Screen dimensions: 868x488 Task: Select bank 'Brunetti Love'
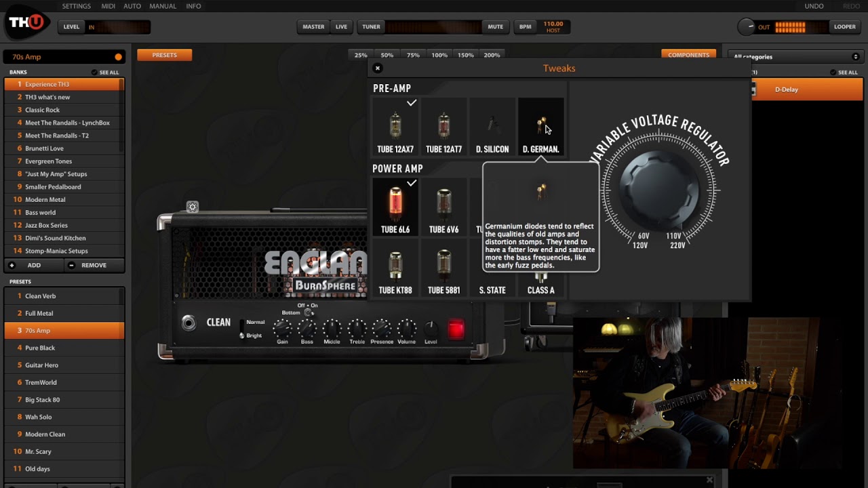click(x=61, y=148)
